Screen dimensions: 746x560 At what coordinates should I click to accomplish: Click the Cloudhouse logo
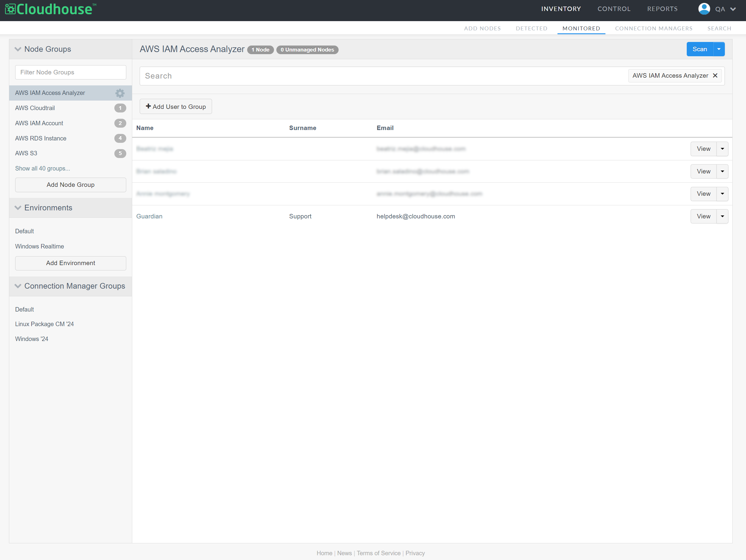point(51,9)
